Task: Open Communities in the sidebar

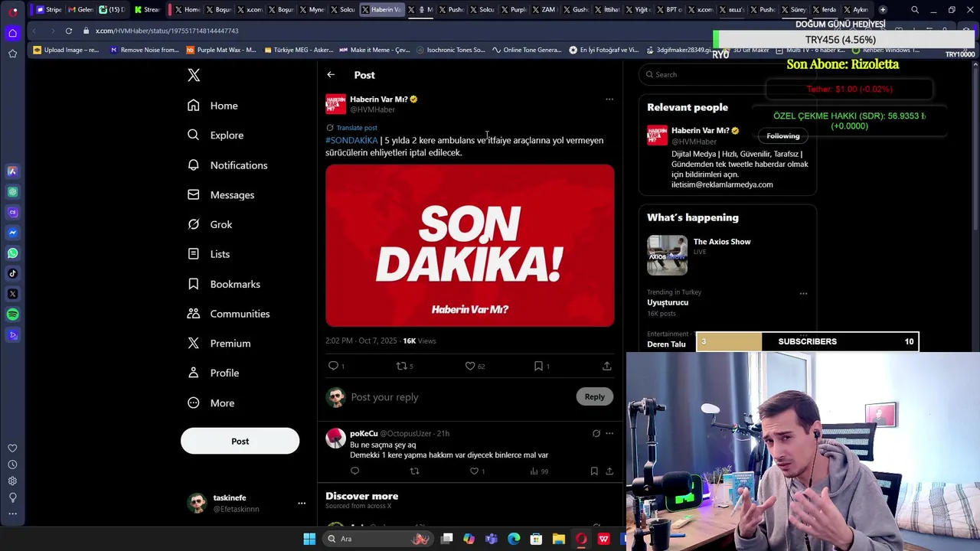Action: click(x=229, y=314)
